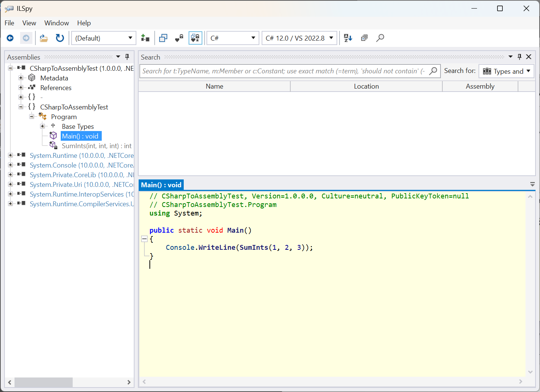540x392 pixels.
Task: Toggle the internal API visibility icon
Action: (195, 38)
